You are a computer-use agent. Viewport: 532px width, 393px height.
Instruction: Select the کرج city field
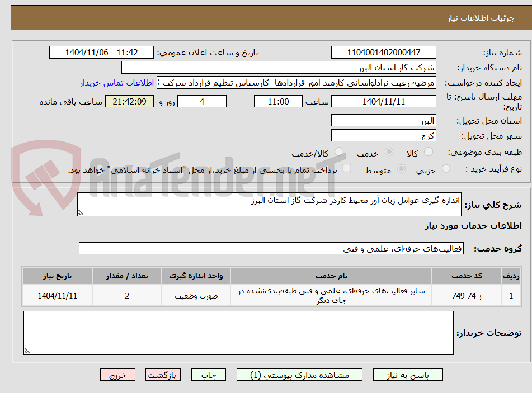coord(384,135)
